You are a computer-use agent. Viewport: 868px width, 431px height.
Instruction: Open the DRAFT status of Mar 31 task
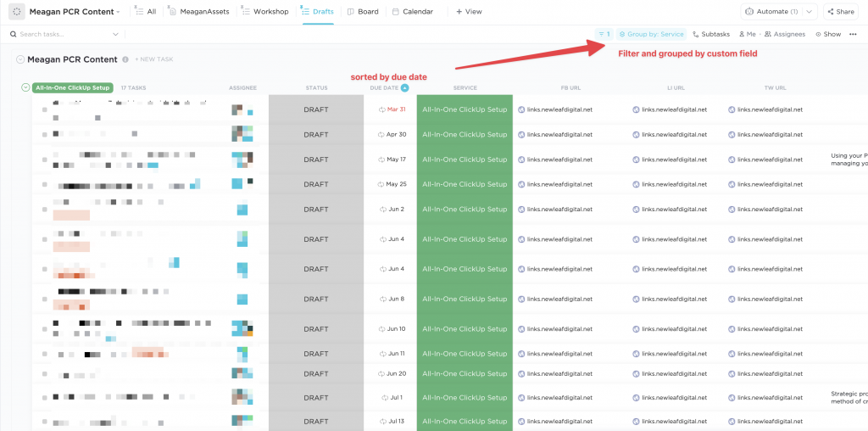[316, 109]
